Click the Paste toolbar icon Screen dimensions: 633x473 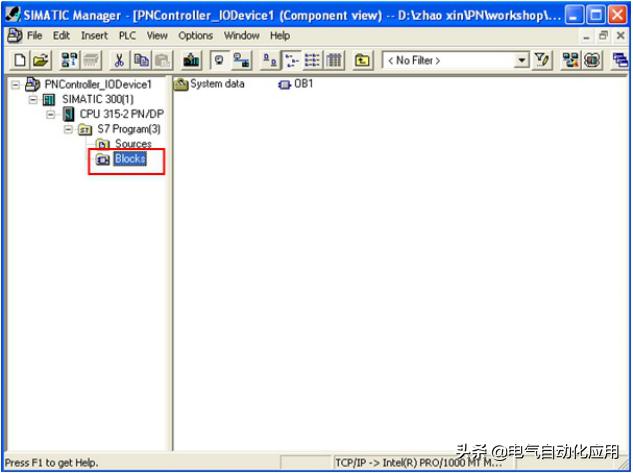click(162, 61)
